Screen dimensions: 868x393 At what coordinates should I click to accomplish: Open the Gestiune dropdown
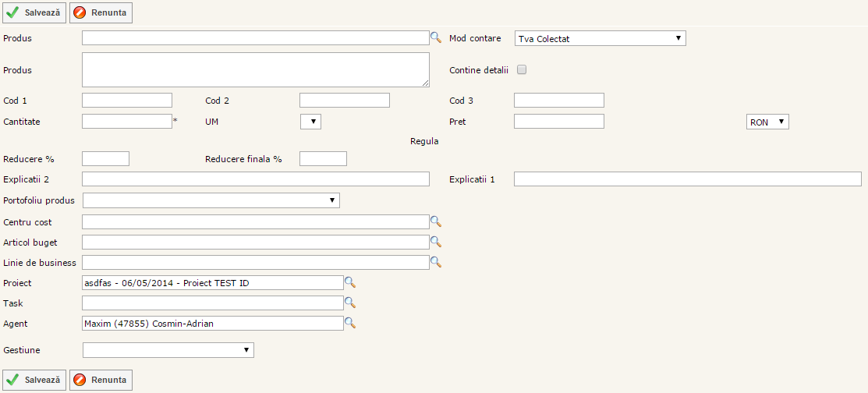coord(168,350)
